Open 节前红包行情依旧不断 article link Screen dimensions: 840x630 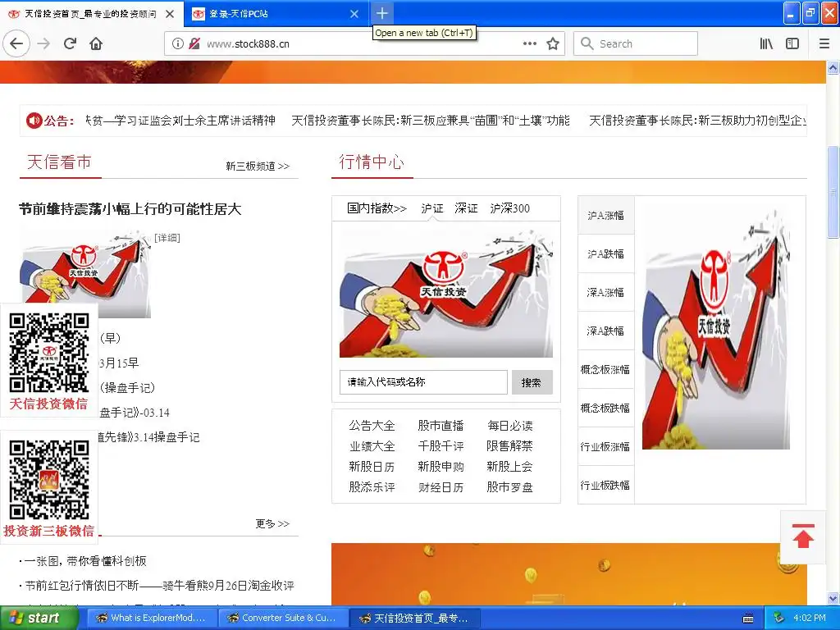point(160,586)
